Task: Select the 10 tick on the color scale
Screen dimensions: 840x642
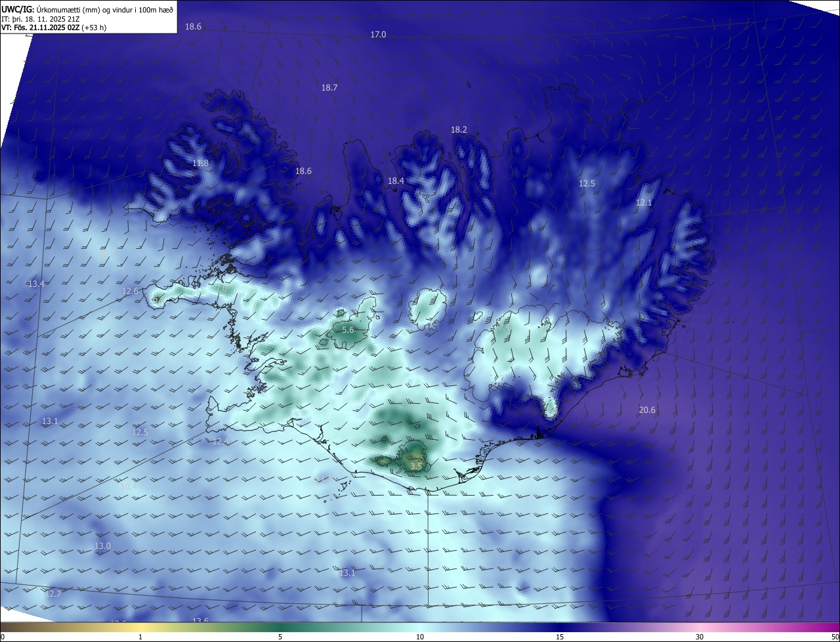Action: pyautogui.click(x=420, y=637)
